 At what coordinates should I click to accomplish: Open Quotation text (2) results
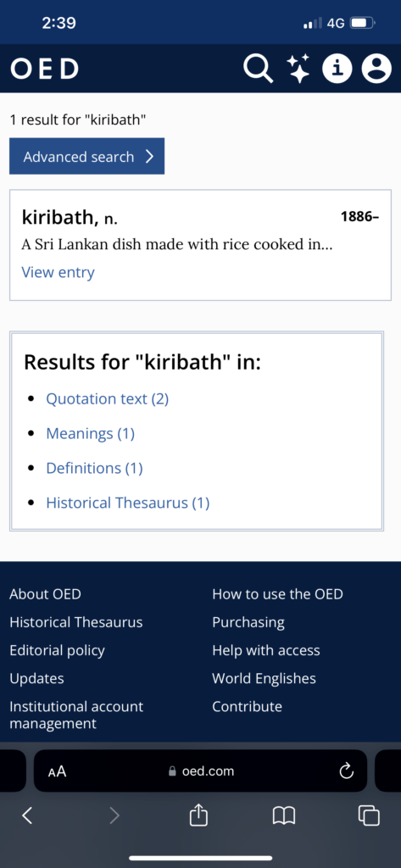pos(108,399)
